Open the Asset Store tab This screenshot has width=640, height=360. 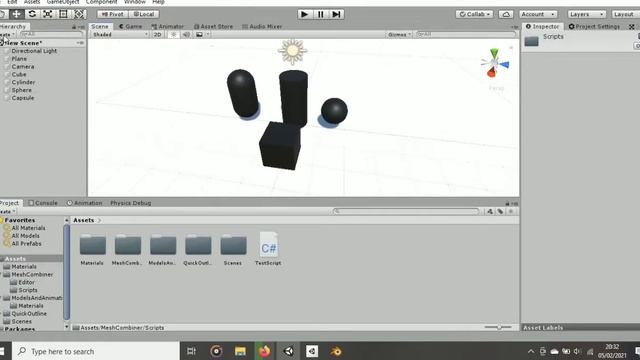(213, 26)
